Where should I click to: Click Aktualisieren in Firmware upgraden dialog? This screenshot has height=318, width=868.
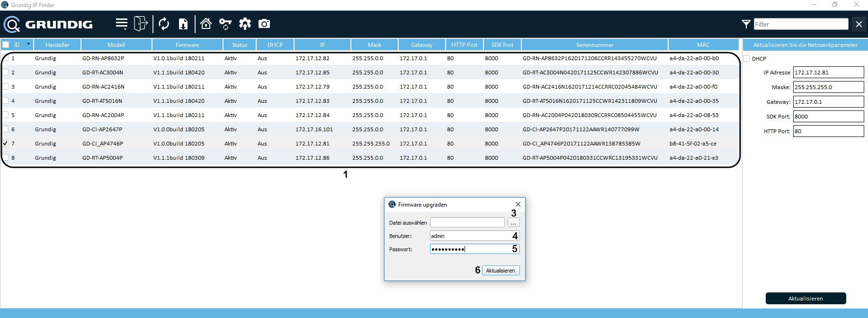501,270
